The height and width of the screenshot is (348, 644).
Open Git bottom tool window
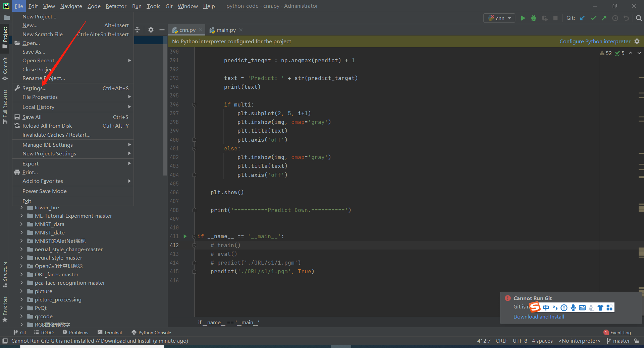(20, 333)
